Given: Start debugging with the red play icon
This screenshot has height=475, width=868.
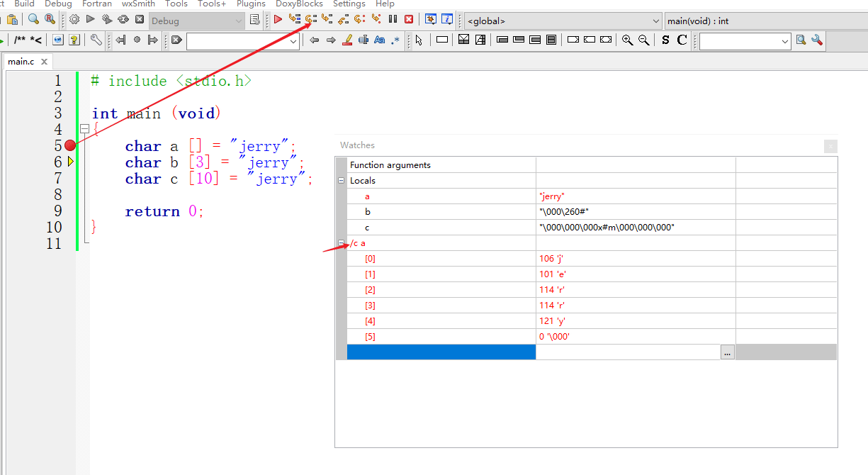Looking at the screenshot, I should [278, 20].
